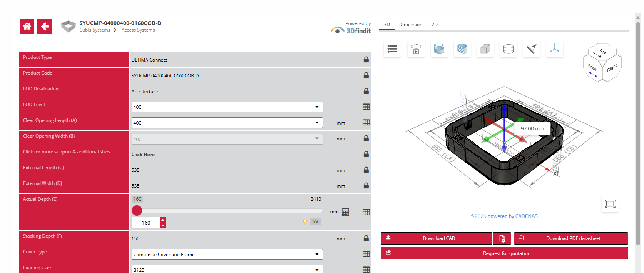Open the Clear Opening Length (A) dropdown
The height and width of the screenshot is (273, 644).
tap(227, 123)
